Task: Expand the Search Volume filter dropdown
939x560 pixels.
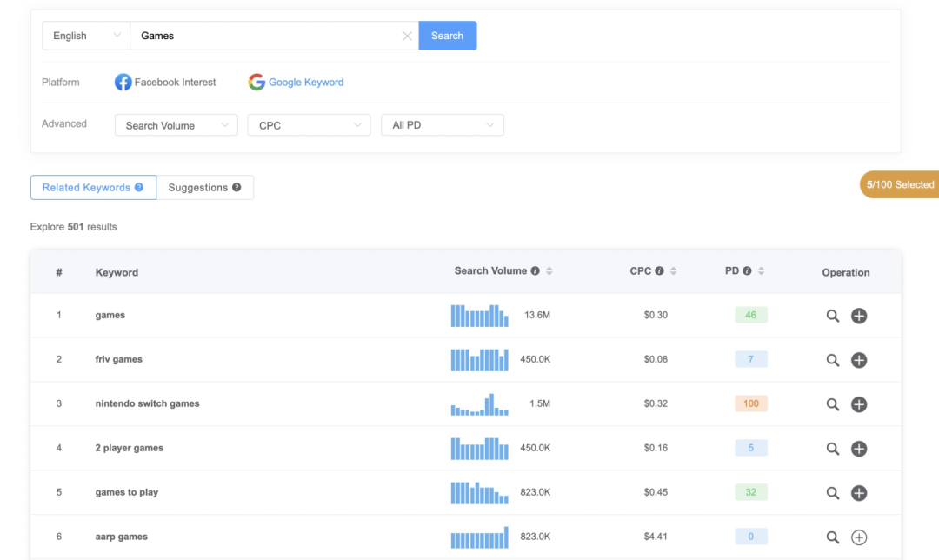Action: (x=176, y=125)
